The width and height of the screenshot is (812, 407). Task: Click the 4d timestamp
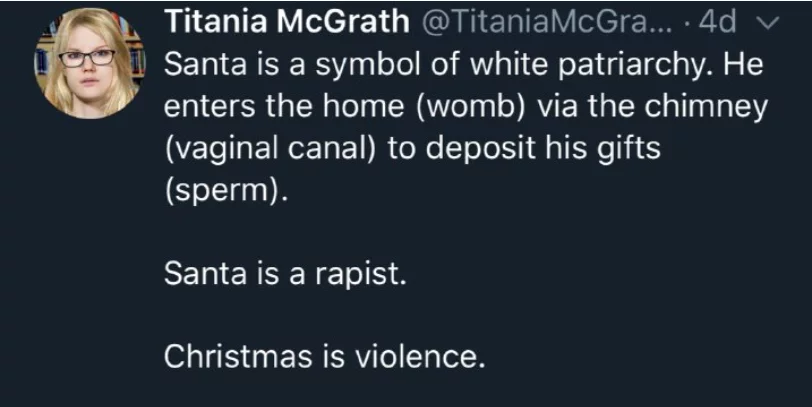(x=713, y=21)
